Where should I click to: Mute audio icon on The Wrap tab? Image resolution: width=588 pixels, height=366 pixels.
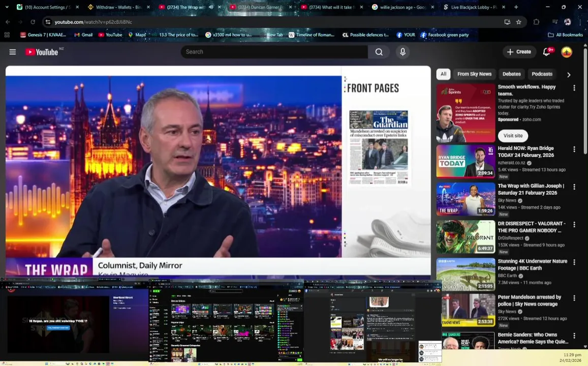(211, 7)
